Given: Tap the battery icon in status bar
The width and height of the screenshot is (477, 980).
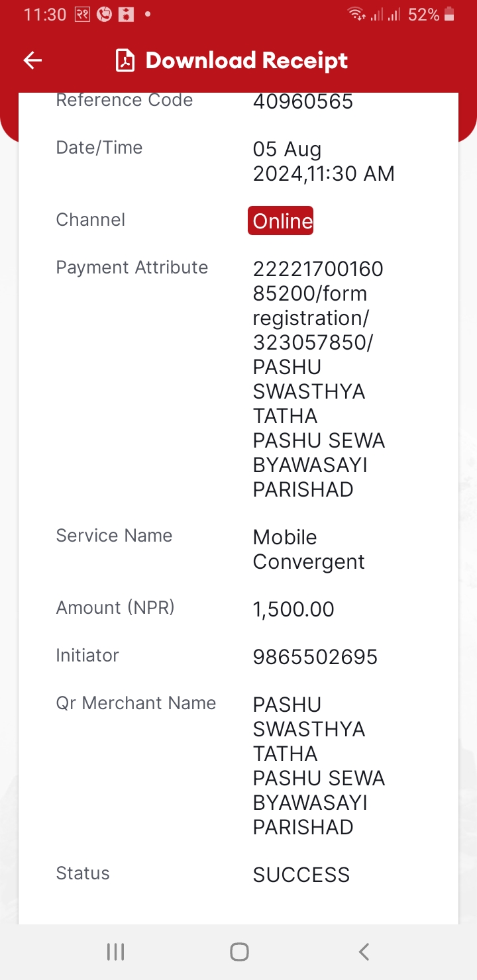Looking at the screenshot, I should coord(449,15).
